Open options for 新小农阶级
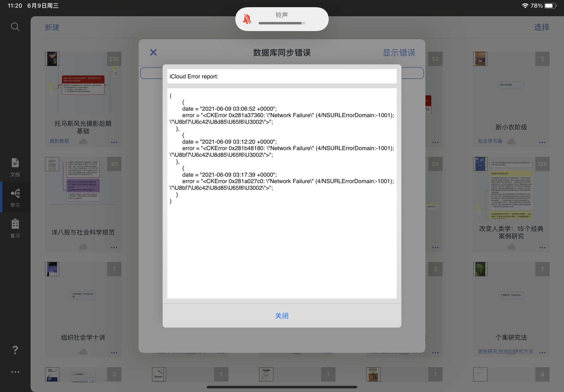 point(542,142)
